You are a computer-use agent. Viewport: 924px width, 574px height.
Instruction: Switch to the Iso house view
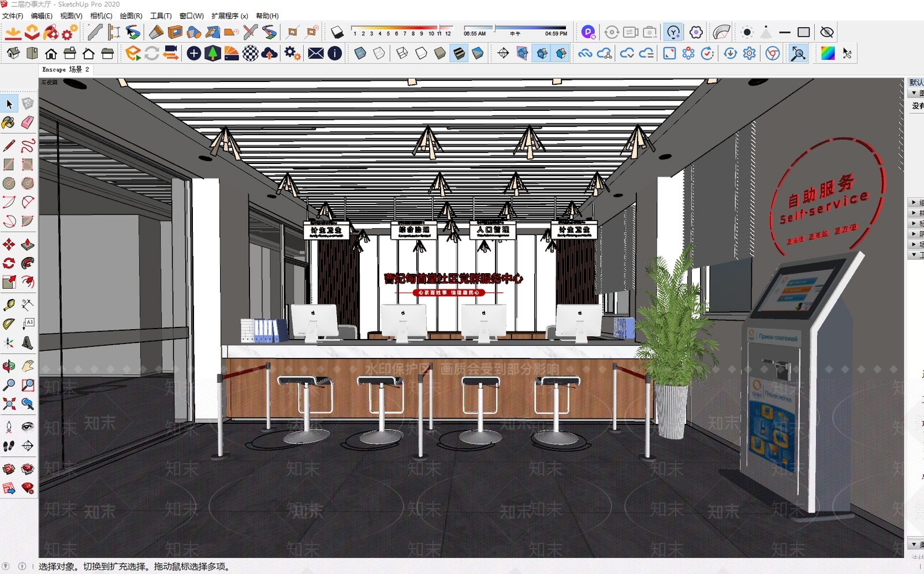click(13, 54)
